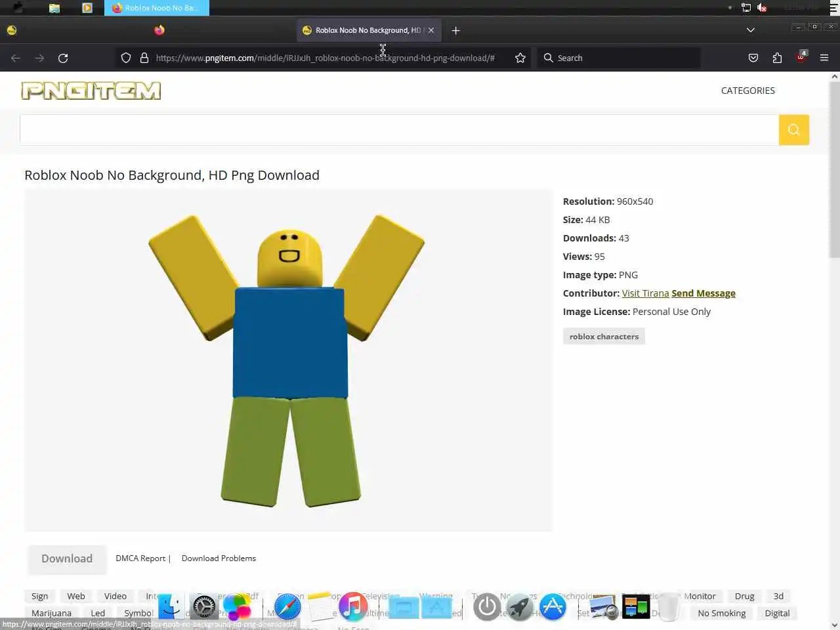Select the Digital tag

[x=777, y=613]
